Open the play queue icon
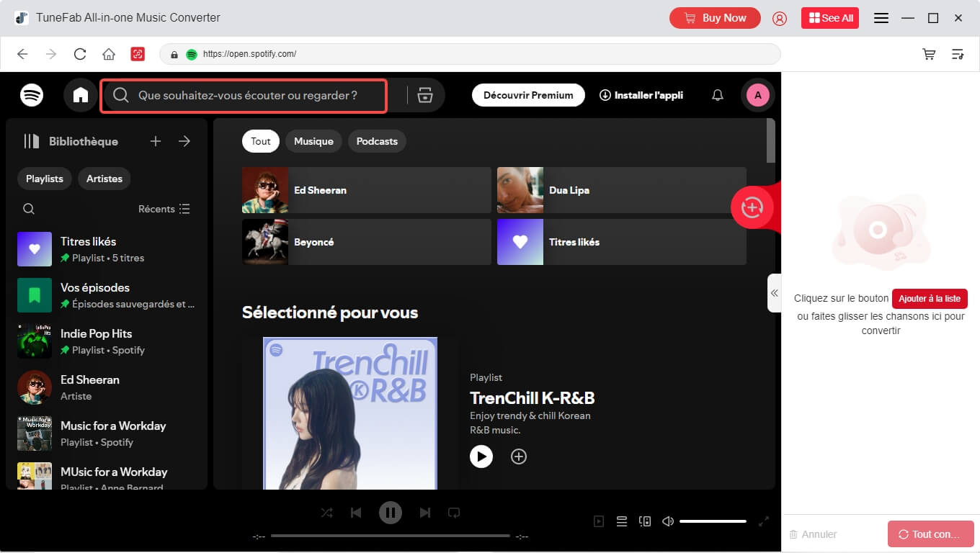This screenshot has width=980, height=553. 621,521
